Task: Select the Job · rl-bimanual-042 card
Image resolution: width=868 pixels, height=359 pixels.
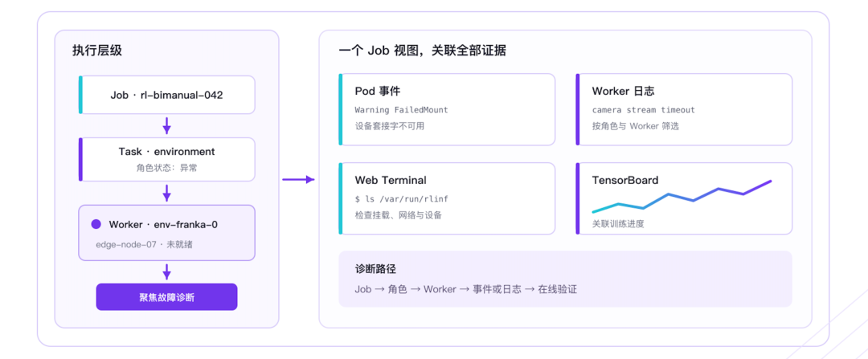Action: [166, 95]
